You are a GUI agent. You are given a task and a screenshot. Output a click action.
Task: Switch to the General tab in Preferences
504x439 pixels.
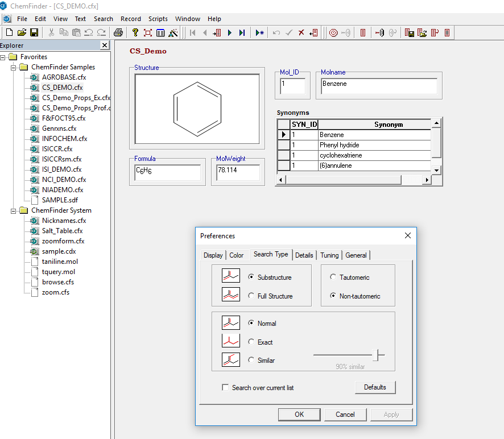(356, 255)
